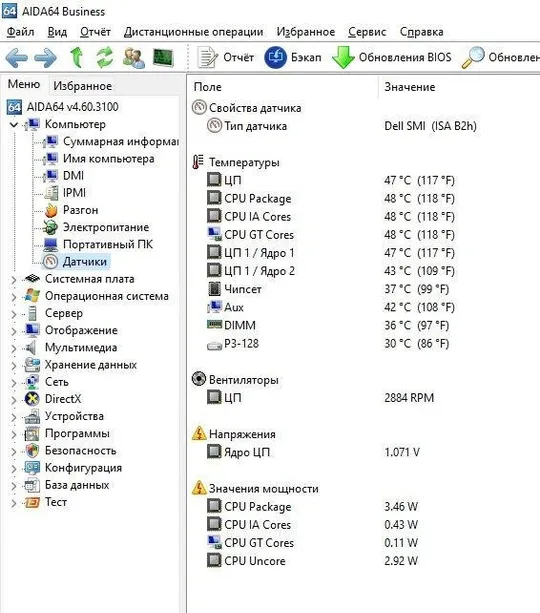Expand the Сервер tree node
The image size is (540, 613).
coord(14,314)
